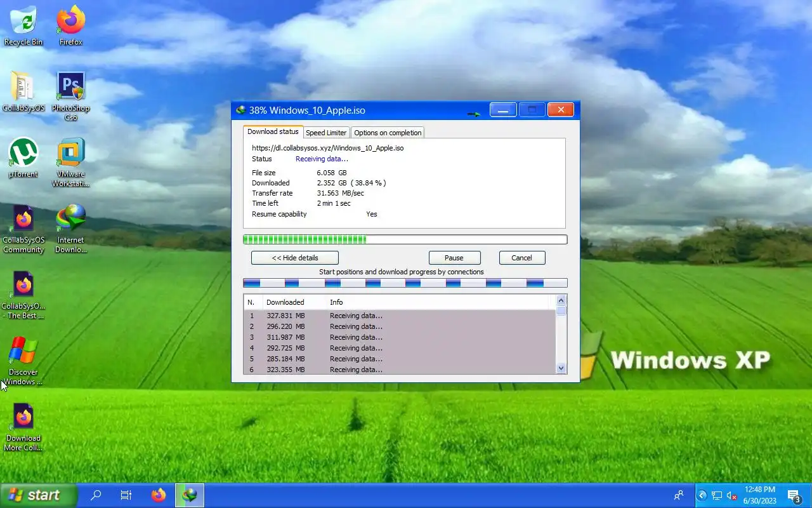The height and width of the screenshot is (508, 812).
Task: Open the Start menu
Action: (39, 495)
